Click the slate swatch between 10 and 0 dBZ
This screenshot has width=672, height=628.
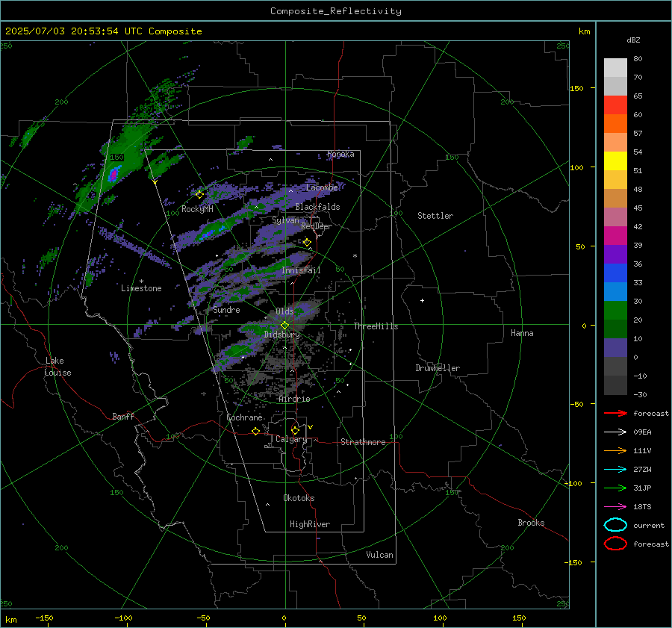click(615, 348)
